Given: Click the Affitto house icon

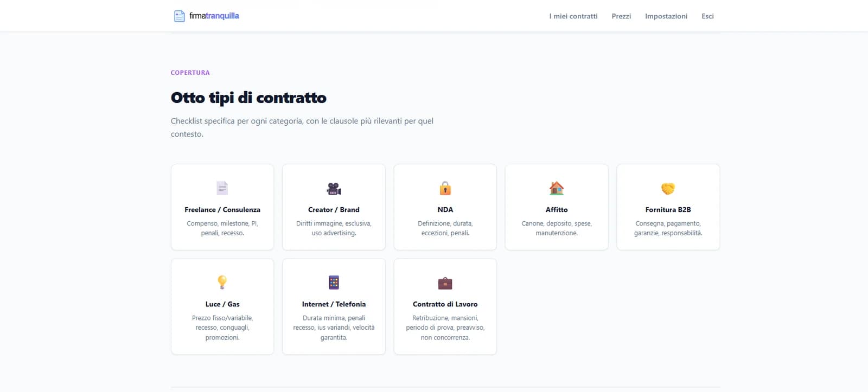Looking at the screenshot, I should pyautogui.click(x=557, y=188).
